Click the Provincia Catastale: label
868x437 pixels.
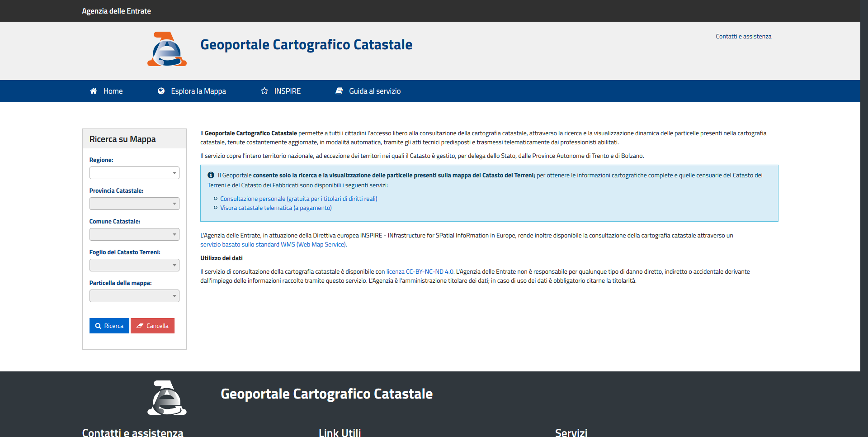tap(116, 190)
